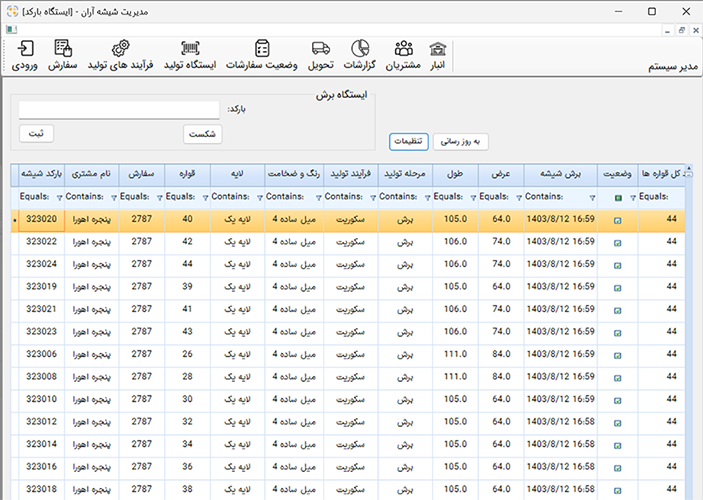This screenshot has height=500, width=703.
Task: Select ایستگاه تولید (production station) barcode icon
Action: click(x=190, y=56)
